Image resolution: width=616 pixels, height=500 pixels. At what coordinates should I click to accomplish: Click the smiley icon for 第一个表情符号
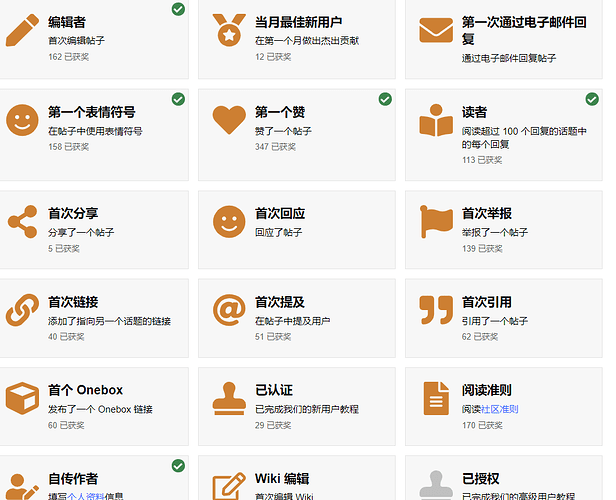[22, 120]
